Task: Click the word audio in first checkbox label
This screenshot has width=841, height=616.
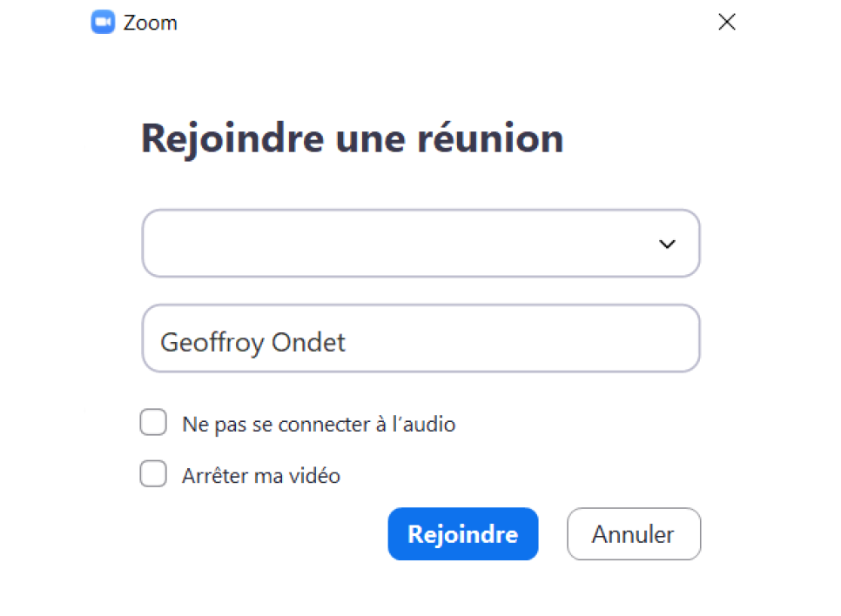Action: (429, 424)
